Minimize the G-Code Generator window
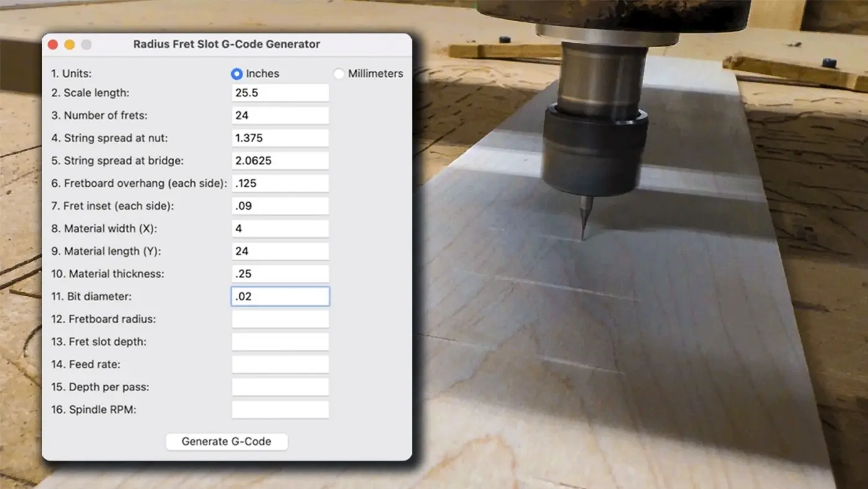 tap(69, 44)
